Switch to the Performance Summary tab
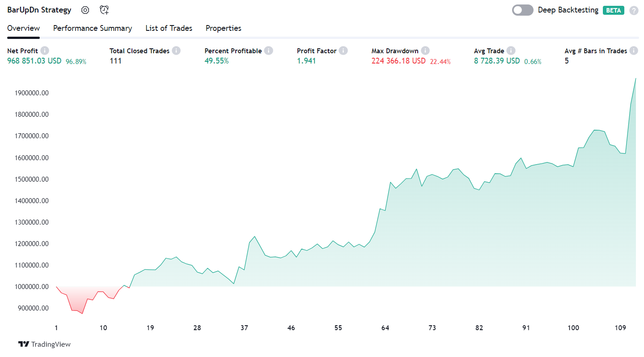This screenshot has height=357, width=644. tap(93, 28)
